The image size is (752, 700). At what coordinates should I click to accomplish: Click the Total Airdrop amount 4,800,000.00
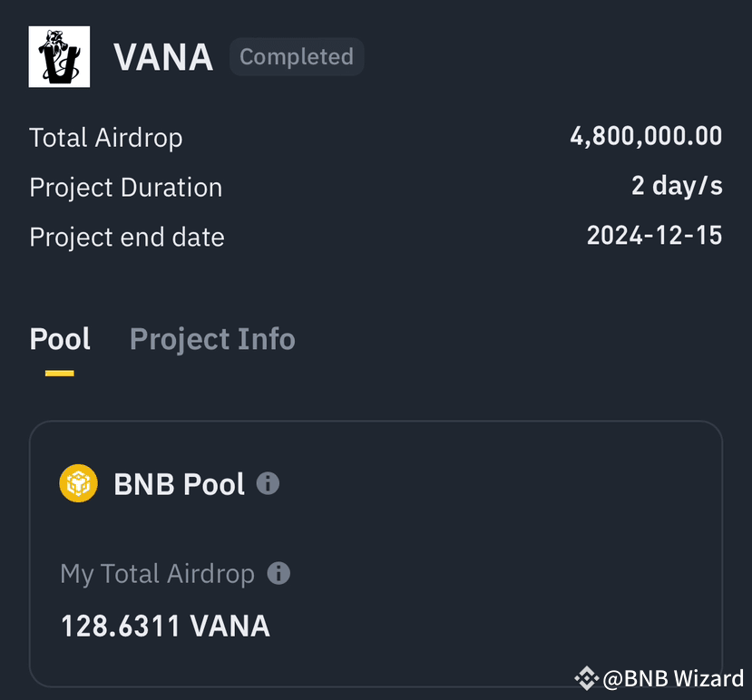[646, 136]
